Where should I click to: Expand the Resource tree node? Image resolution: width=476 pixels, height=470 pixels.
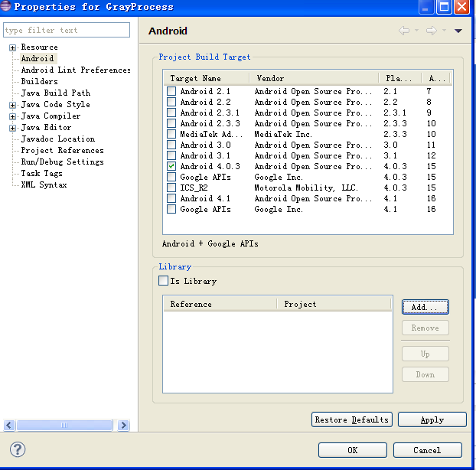coord(12,47)
